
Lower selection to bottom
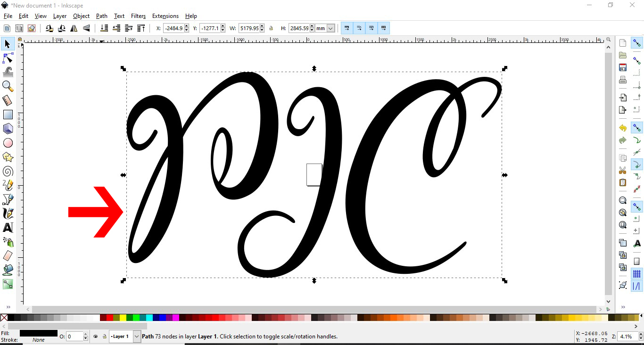coord(104,28)
